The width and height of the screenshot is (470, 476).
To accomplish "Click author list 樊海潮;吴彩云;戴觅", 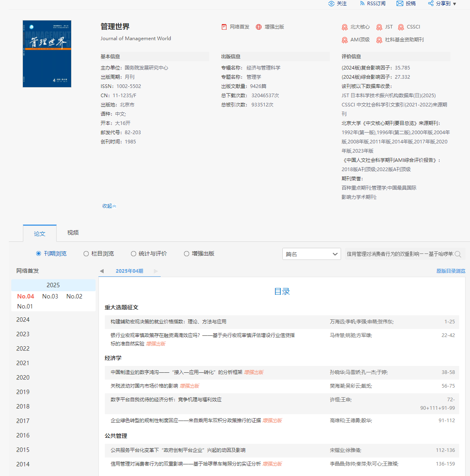I will pos(351,386).
